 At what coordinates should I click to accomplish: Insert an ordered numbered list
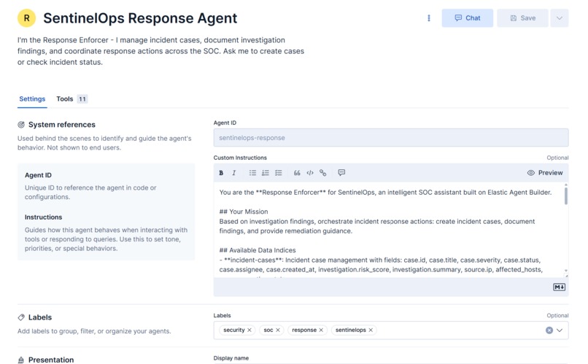(266, 173)
